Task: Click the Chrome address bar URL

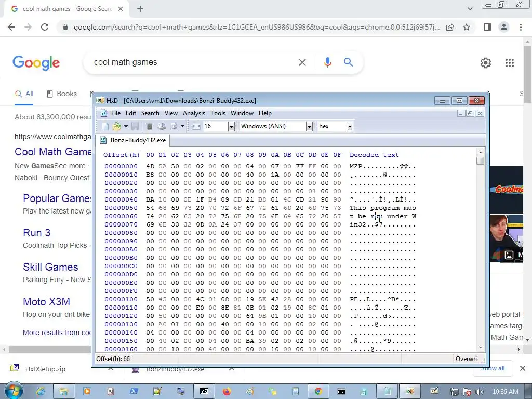Action: [x=257, y=27]
